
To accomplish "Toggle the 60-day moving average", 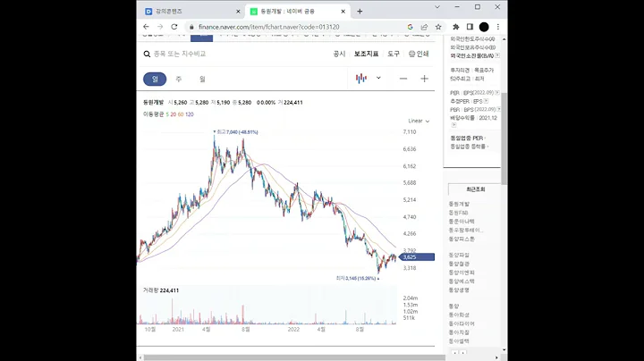I will click(x=181, y=114).
